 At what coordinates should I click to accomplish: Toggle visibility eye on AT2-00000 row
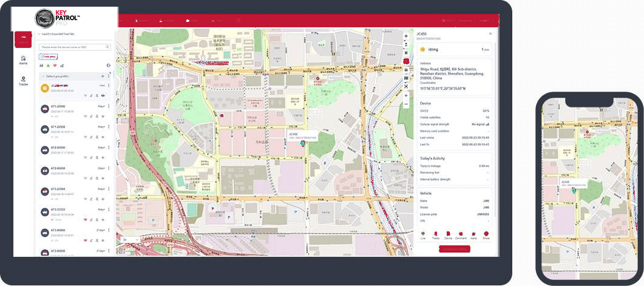pyautogui.click(x=103, y=157)
